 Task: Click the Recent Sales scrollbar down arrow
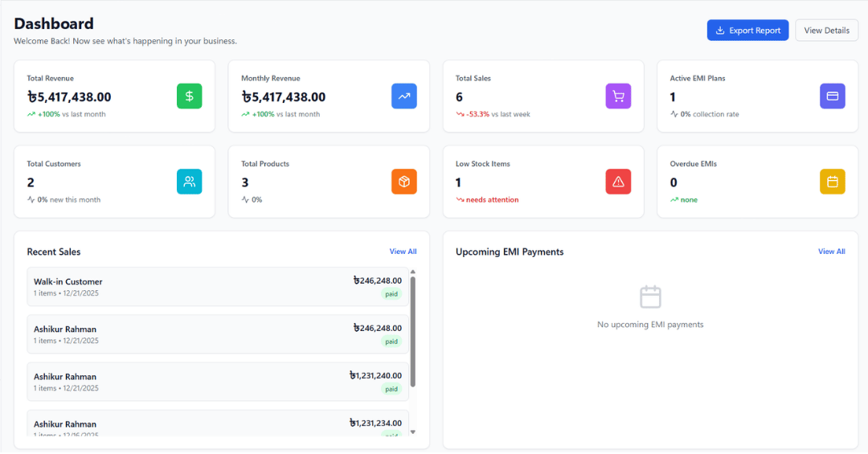(x=413, y=432)
